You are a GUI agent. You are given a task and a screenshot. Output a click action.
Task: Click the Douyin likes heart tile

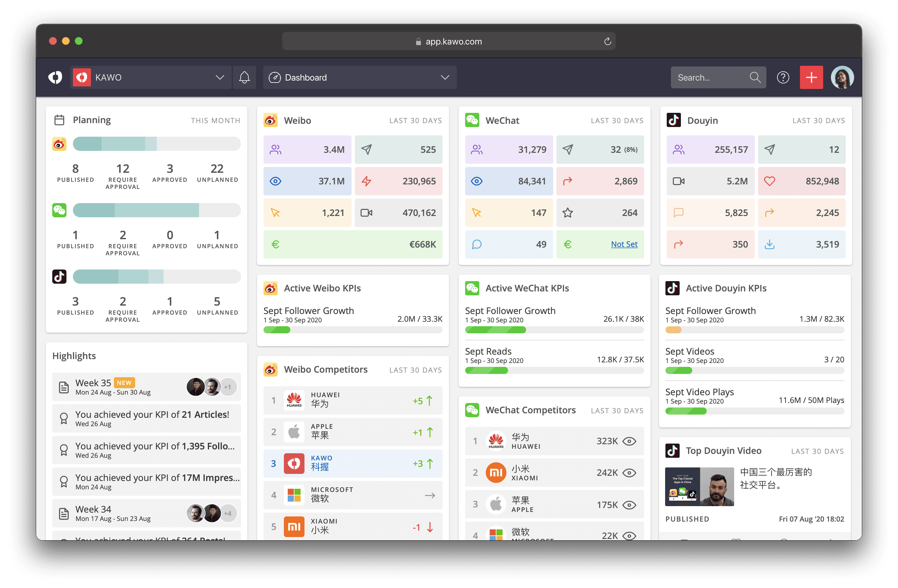click(x=802, y=181)
